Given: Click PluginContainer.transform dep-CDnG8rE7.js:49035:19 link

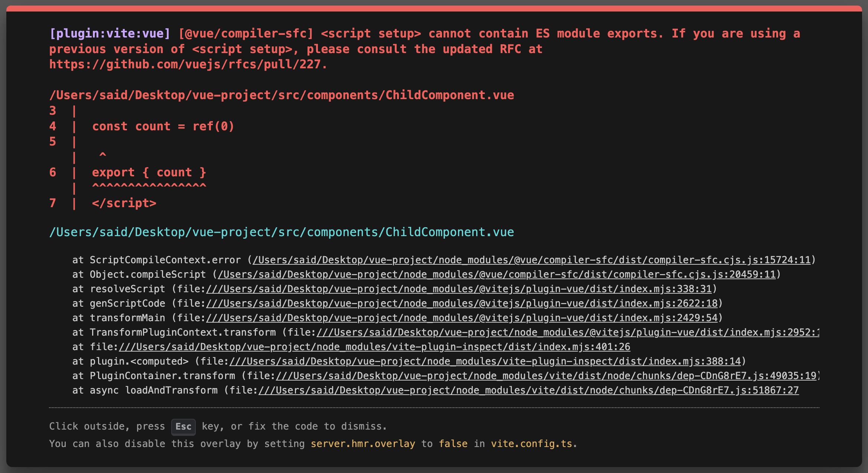Looking at the screenshot, I should click(x=546, y=376).
